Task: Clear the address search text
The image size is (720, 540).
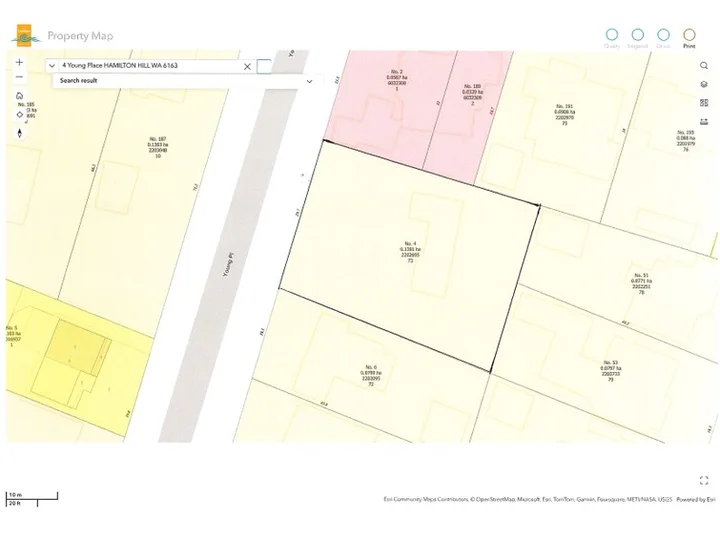Action: point(247,66)
